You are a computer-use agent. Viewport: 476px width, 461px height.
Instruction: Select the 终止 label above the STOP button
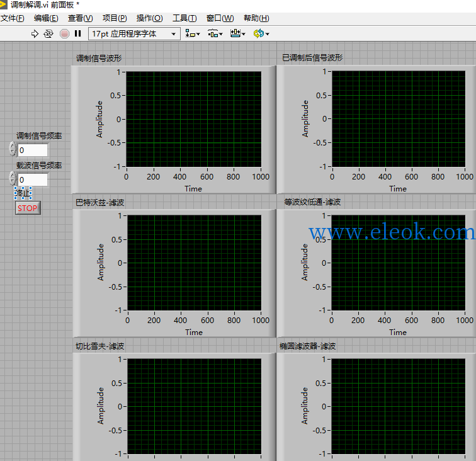pyautogui.click(x=23, y=193)
